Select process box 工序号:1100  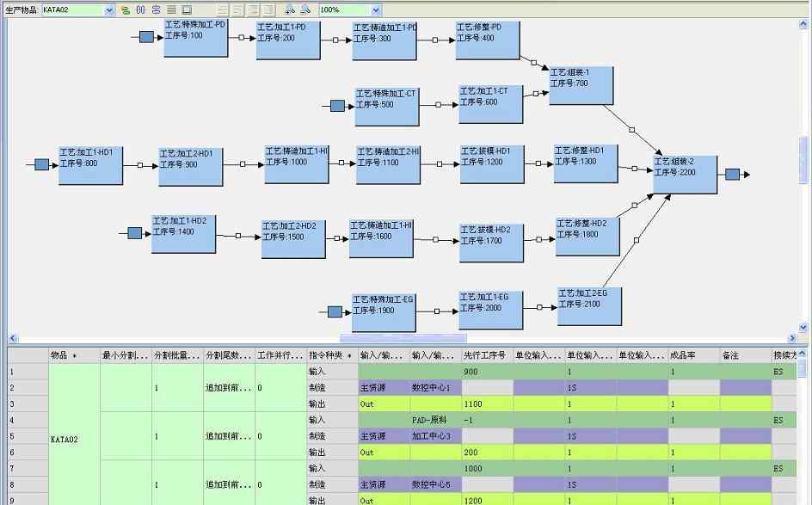coord(388,164)
